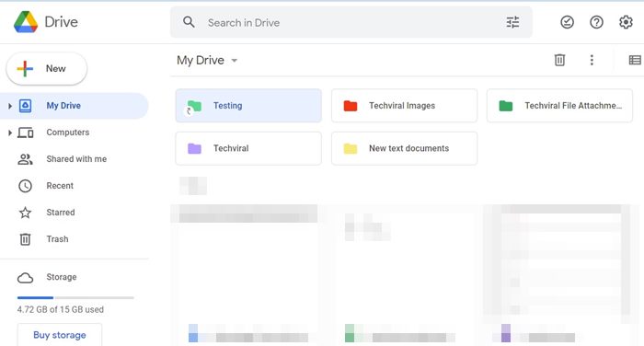The width and height of the screenshot is (644, 346).
Task: Click the Google Drive logo
Action: tap(26, 22)
